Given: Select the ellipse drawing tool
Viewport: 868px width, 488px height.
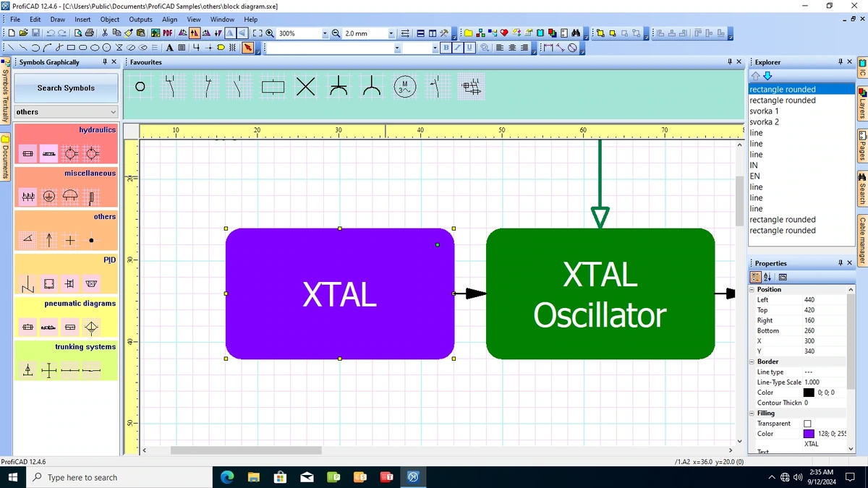Looking at the screenshot, I should 95,48.
